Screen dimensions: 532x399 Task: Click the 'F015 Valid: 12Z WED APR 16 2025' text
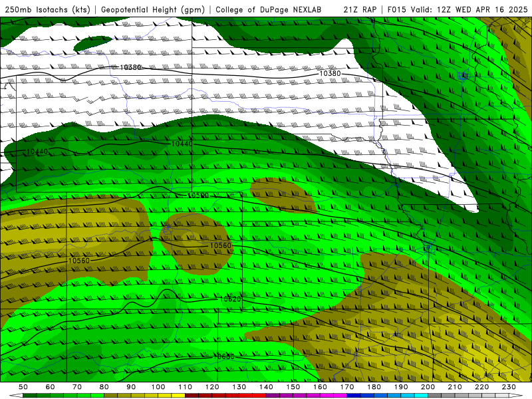[458, 10]
